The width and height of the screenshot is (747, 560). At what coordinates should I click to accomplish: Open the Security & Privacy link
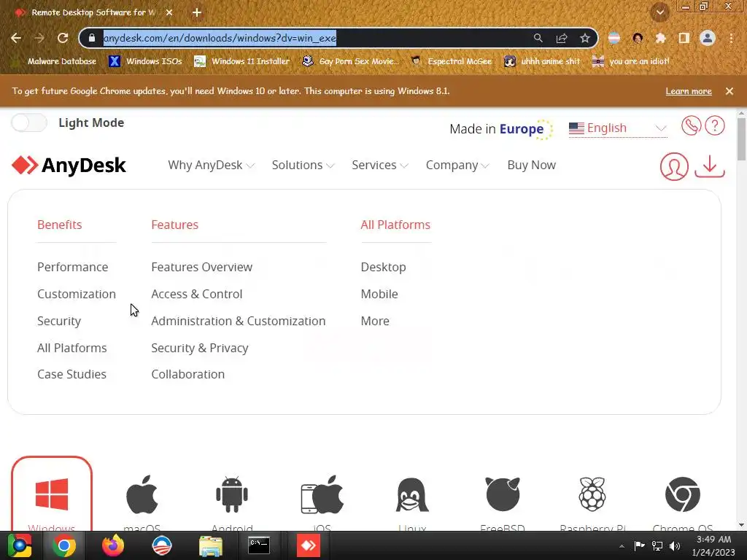pyautogui.click(x=200, y=348)
